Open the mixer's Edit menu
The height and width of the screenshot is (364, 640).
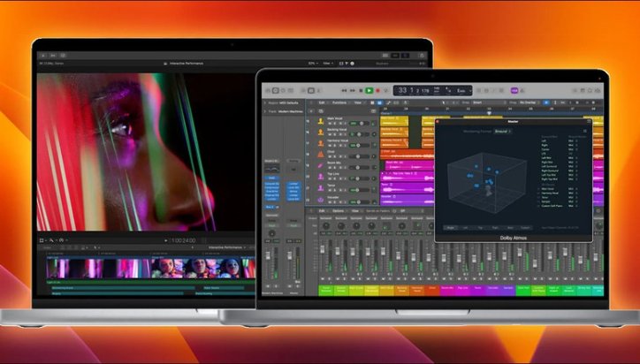pos(322,211)
